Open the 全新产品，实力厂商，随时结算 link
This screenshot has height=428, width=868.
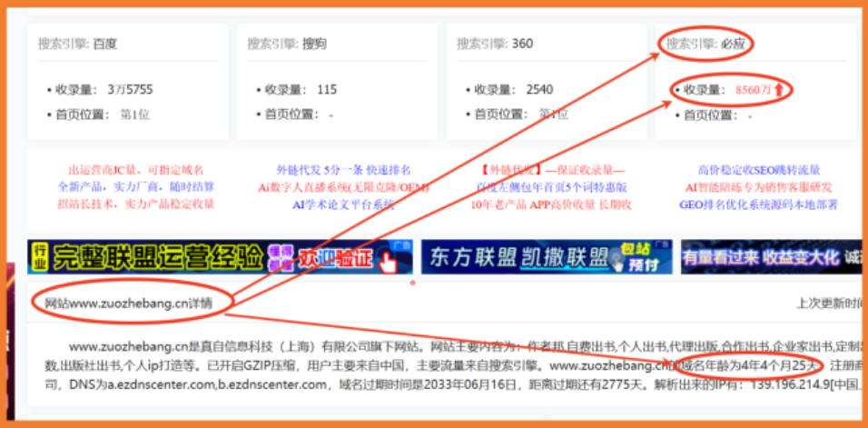(x=135, y=187)
